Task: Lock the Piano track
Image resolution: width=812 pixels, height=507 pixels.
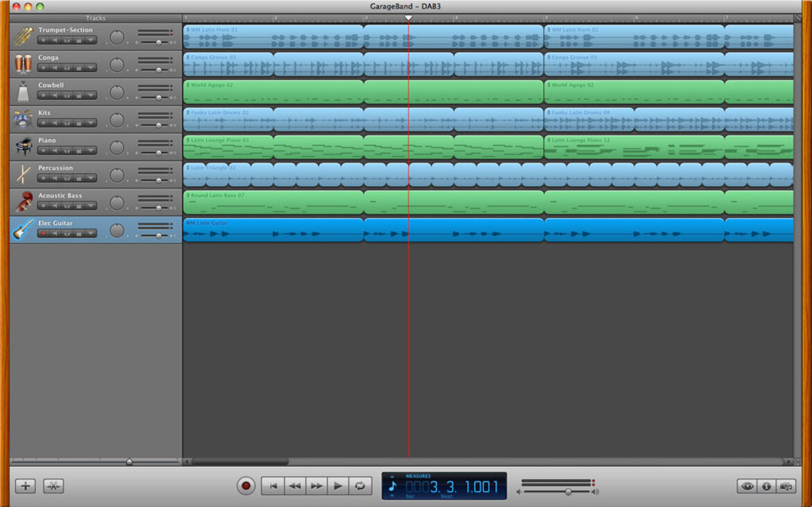Action: (x=78, y=151)
